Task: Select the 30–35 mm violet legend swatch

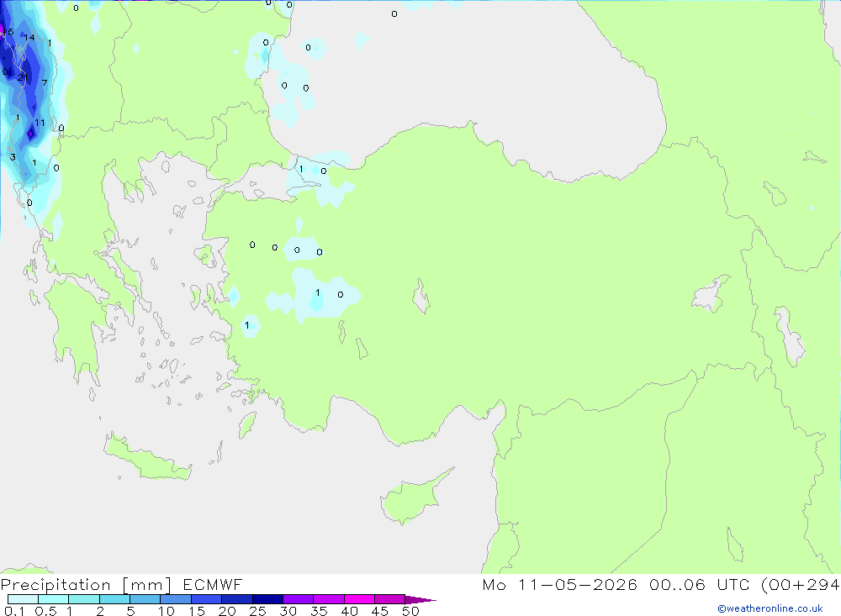Action: [x=298, y=599]
